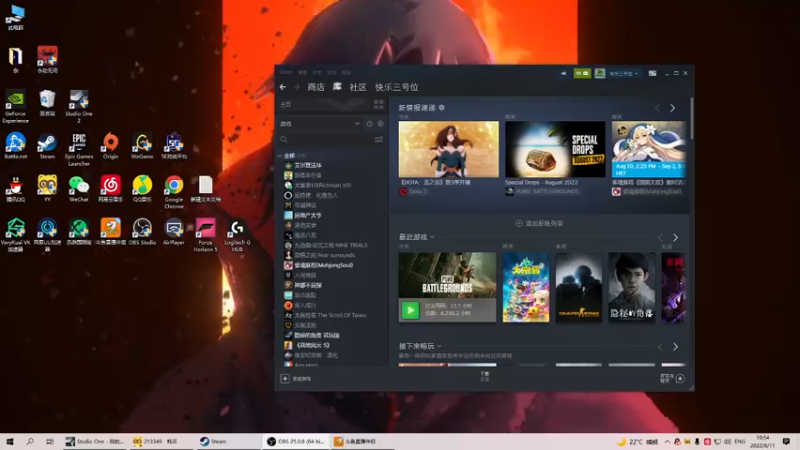This screenshot has width=800, height=450.
Task: Open Forza Horizon 5 desktop shortcut
Action: point(205,235)
